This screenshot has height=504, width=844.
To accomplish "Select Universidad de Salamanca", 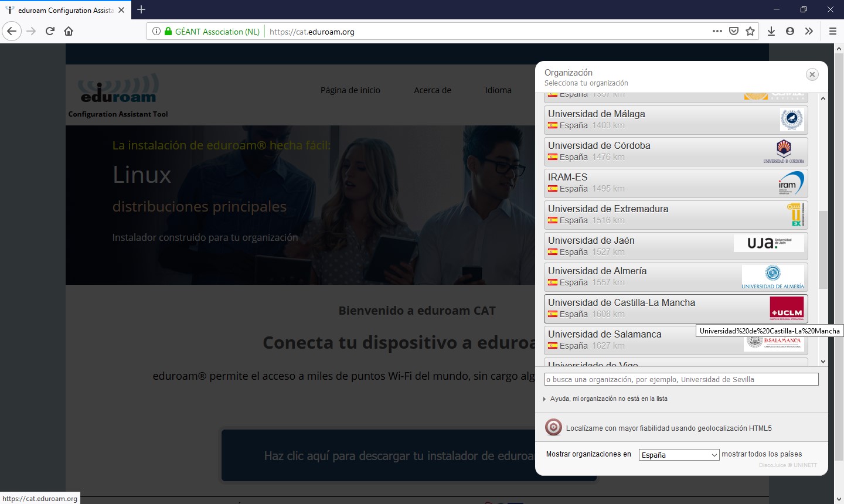I will click(x=676, y=340).
